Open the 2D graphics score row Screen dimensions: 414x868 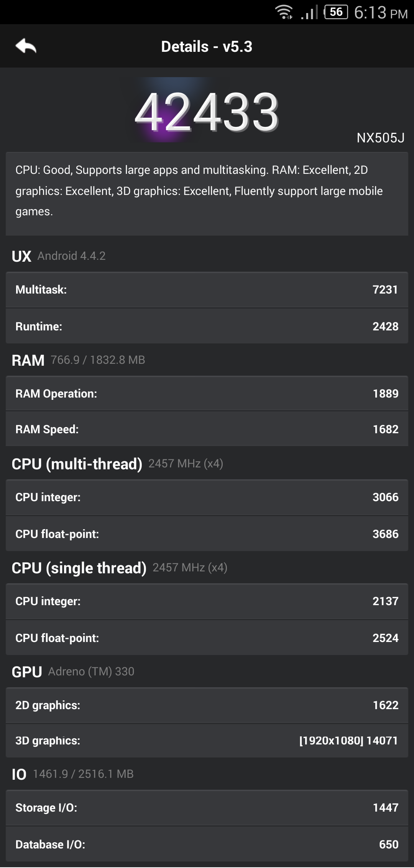pyautogui.click(x=207, y=705)
